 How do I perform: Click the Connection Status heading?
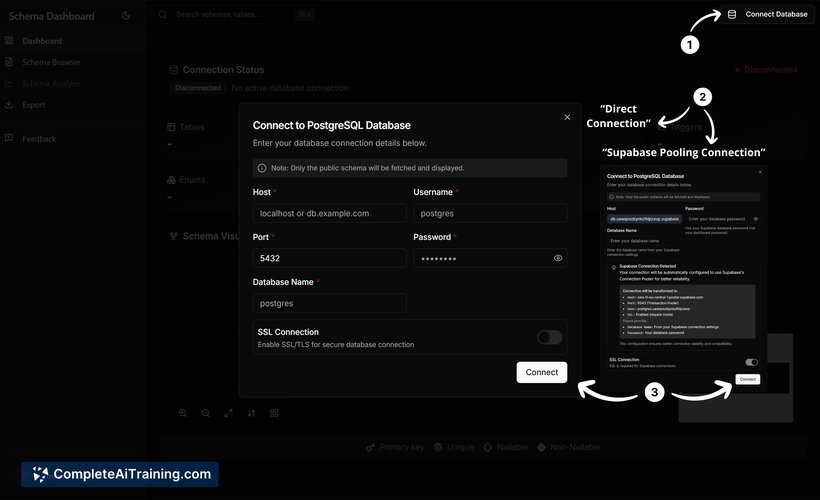(x=223, y=70)
